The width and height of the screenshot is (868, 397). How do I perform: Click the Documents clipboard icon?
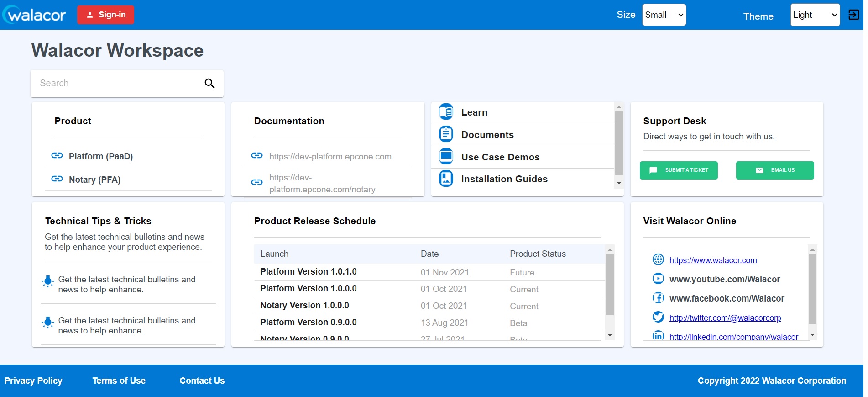click(x=446, y=134)
